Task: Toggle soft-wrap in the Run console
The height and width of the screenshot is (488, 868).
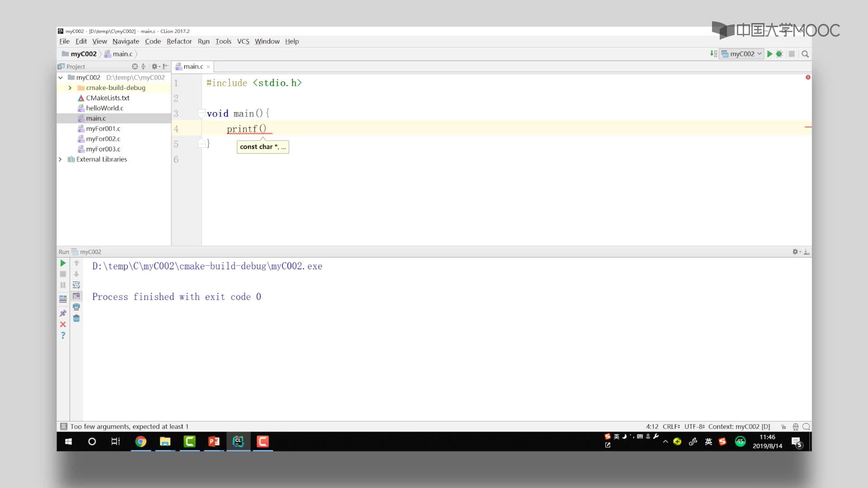Action: tap(76, 285)
